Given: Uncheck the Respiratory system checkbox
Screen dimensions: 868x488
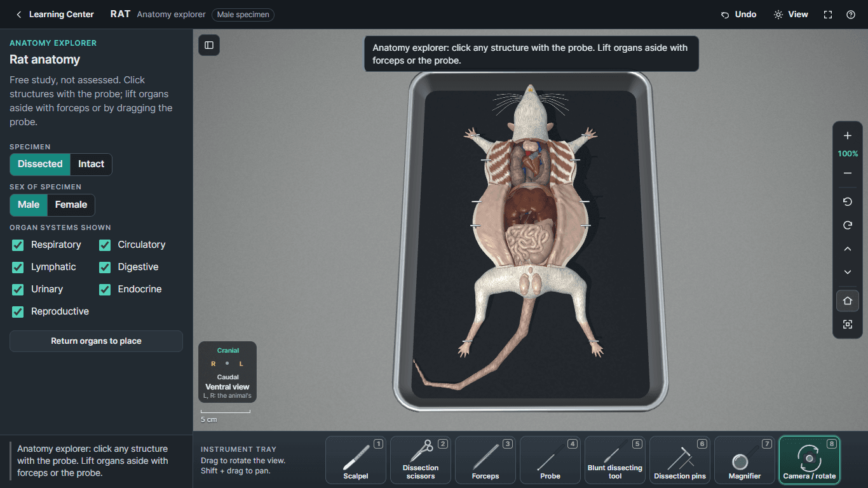Looking at the screenshot, I should pyautogui.click(x=18, y=245).
